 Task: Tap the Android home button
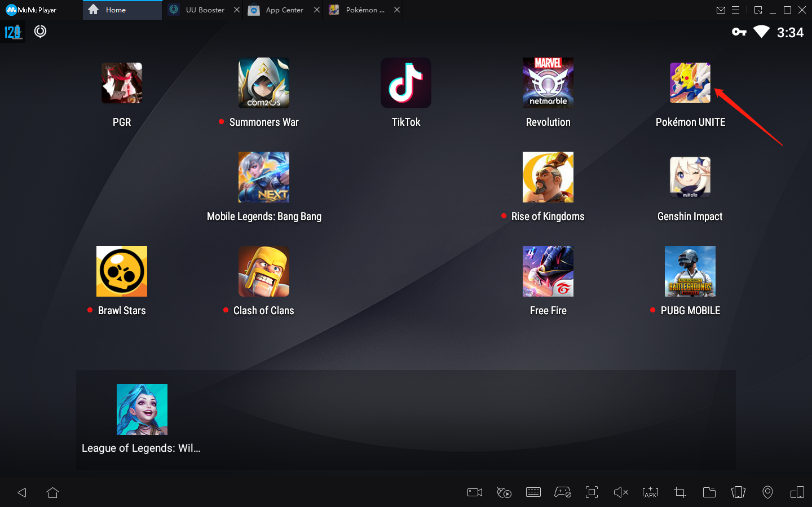[x=53, y=492]
